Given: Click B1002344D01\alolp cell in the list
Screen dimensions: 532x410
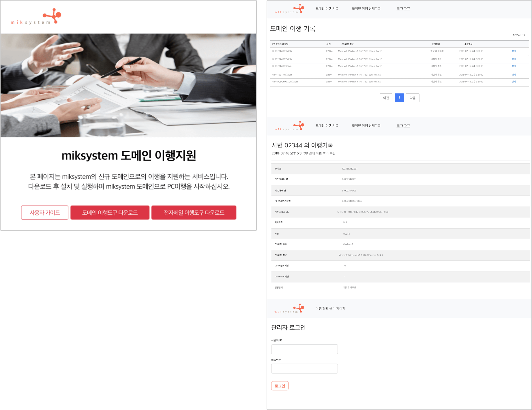Looking at the screenshot, I should tap(282, 66).
